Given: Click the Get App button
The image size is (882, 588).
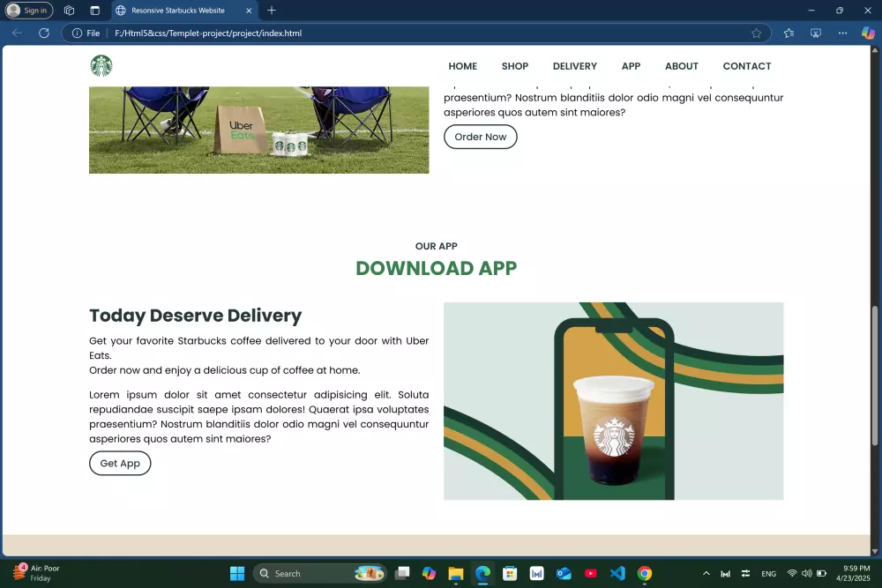Looking at the screenshot, I should pyautogui.click(x=120, y=463).
